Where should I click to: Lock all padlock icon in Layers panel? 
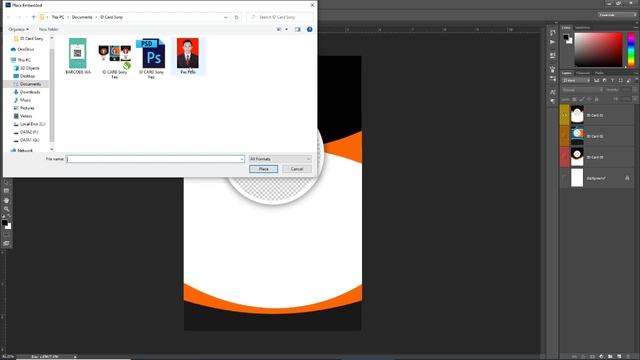pyautogui.click(x=596, y=99)
